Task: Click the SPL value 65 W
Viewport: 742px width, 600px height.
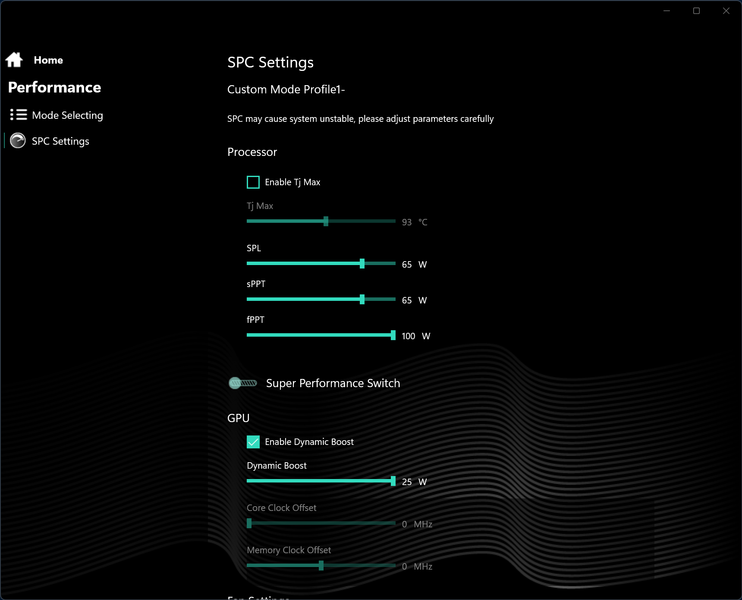Action: (414, 265)
